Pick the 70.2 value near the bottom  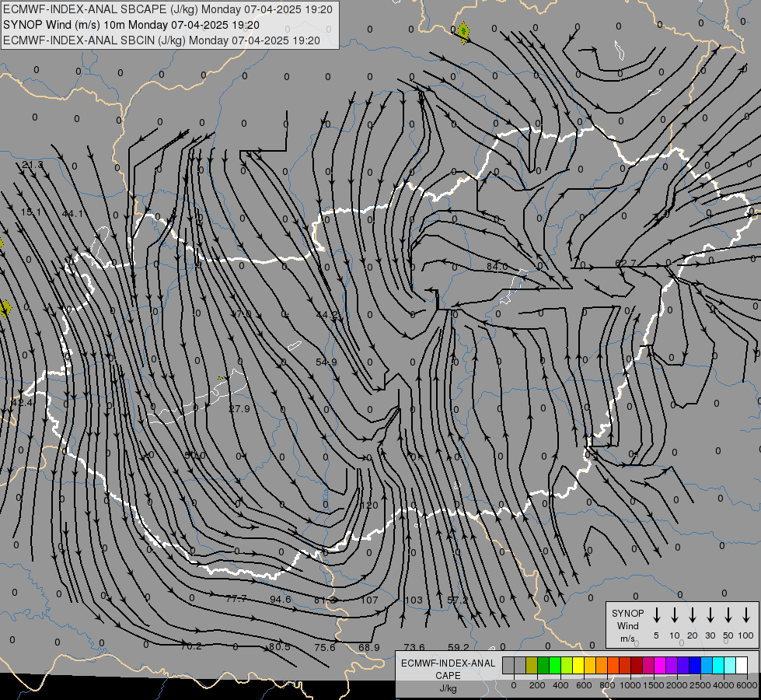pos(190,646)
